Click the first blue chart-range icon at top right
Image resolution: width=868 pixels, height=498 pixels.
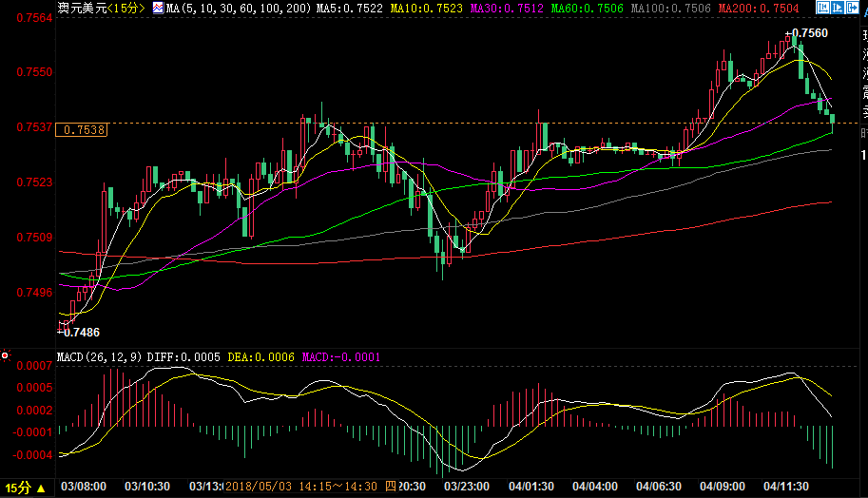click(x=822, y=8)
